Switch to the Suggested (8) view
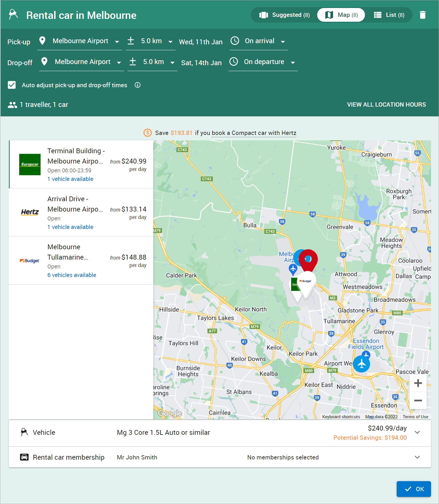This screenshot has width=439, height=504. [284, 15]
